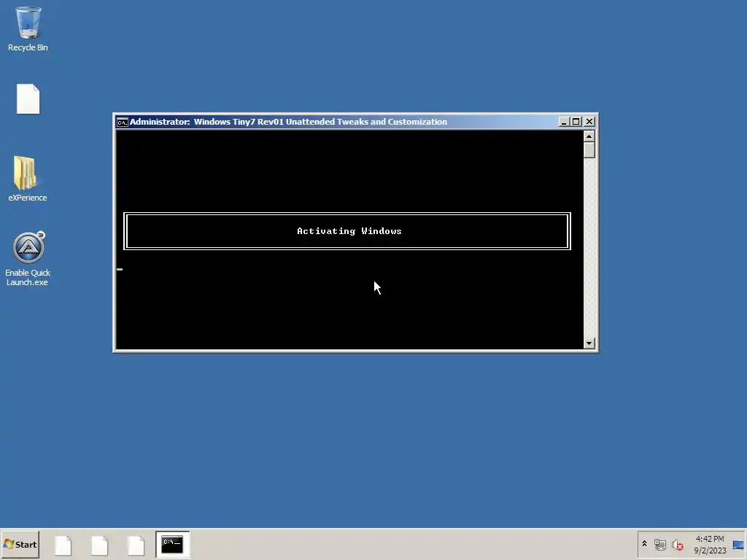Image resolution: width=747 pixels, height=560 pixels.
Task: Click the date 9/2/2023 in tray
Action: [x=710, y=551]
